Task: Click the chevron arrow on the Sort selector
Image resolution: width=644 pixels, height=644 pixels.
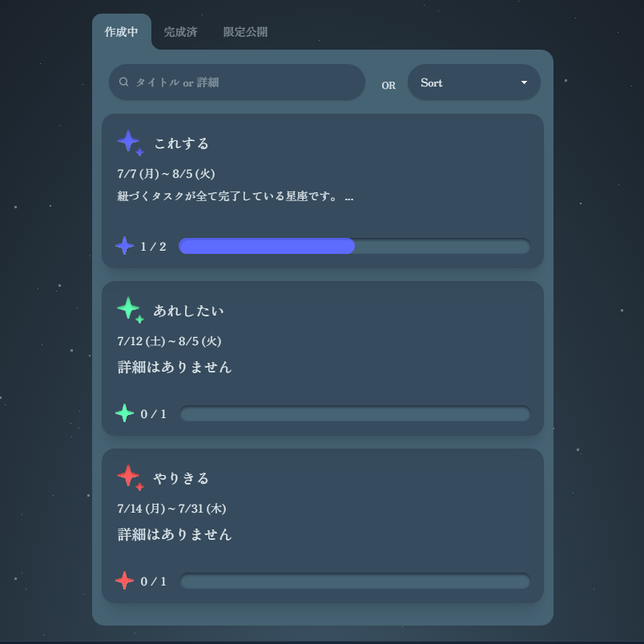Action: pos(524,83)
